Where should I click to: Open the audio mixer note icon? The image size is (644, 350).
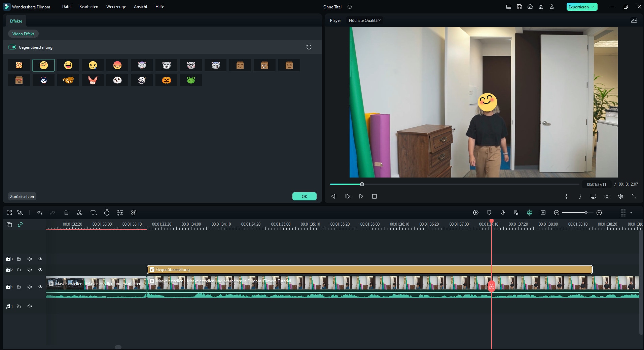coord(516,212)
